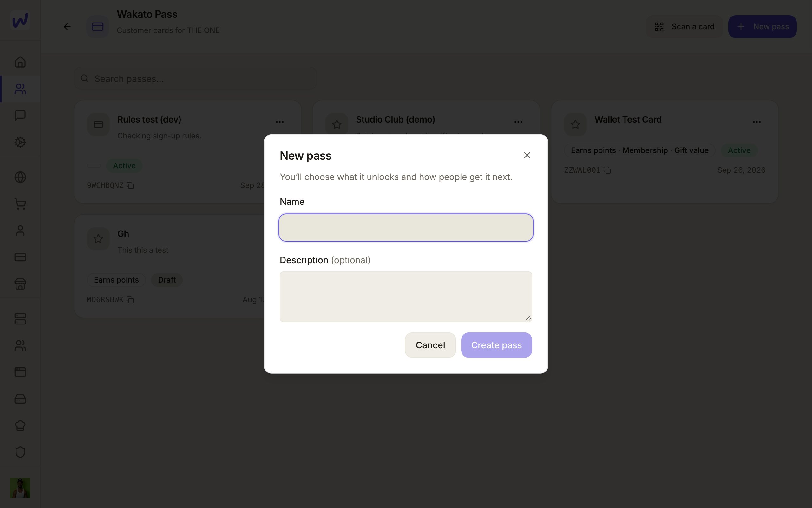Viewport: 812px width, 508px height.
Task: Cancel the new pass dialog
Action: click(x=430, y=345)
